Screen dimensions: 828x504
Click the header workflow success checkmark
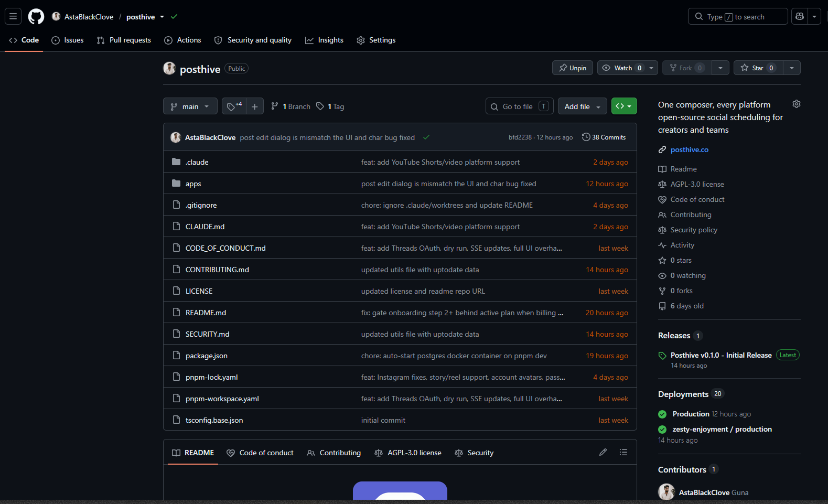[x=174, y=17]
